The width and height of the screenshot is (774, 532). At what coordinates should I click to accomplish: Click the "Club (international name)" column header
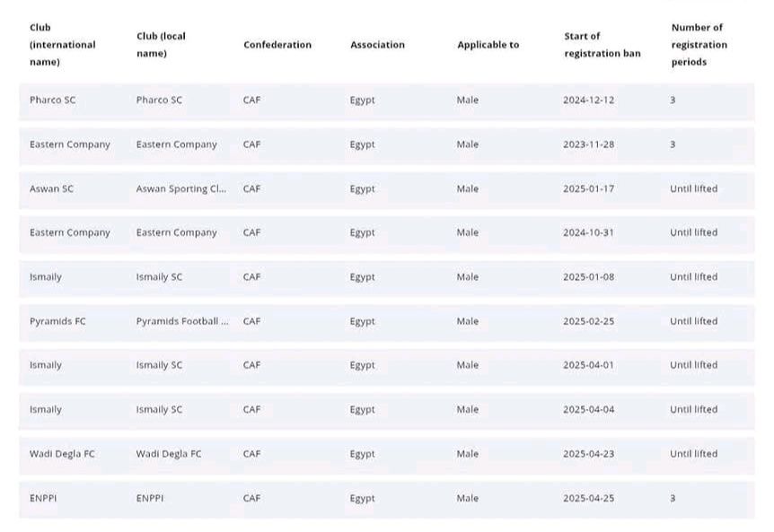click(x=62, y=45)
